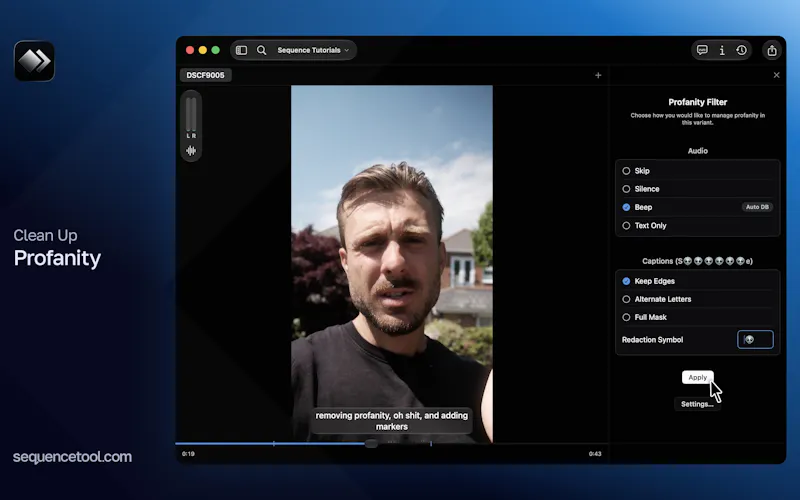Click the L R audio level meter
The image size is (800, 500).
(x=191, y=117)
